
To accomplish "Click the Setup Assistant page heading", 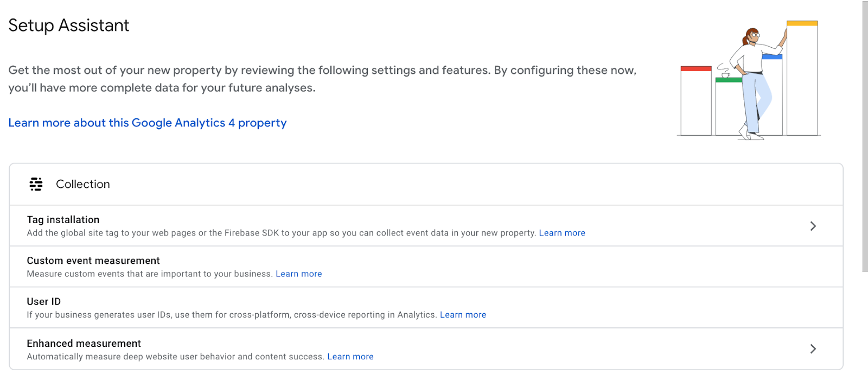I will coord(69,26).
